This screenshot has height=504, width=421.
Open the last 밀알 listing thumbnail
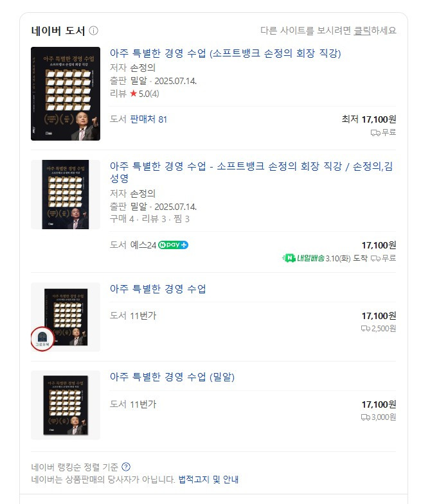coord(66,405)
